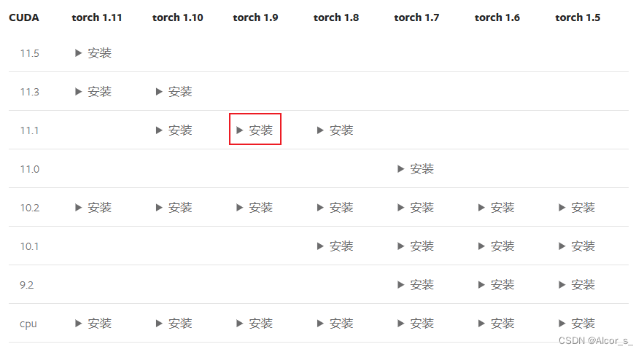This screenshot has width=644, height=352.
Task: Expand 安装 for CUDA 10.2 torch 1.11
Action: [93, 208]
